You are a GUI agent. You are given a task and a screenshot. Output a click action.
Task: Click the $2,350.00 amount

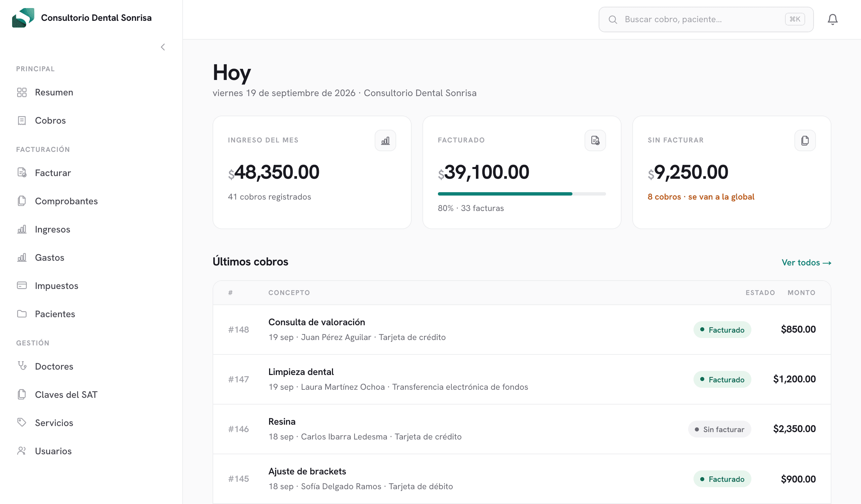(794, 429)
